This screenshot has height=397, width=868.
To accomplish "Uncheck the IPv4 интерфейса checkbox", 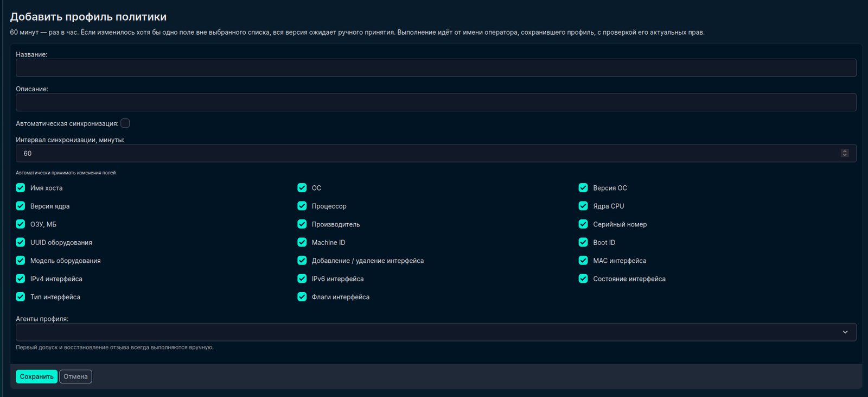I will click(21, 279).
